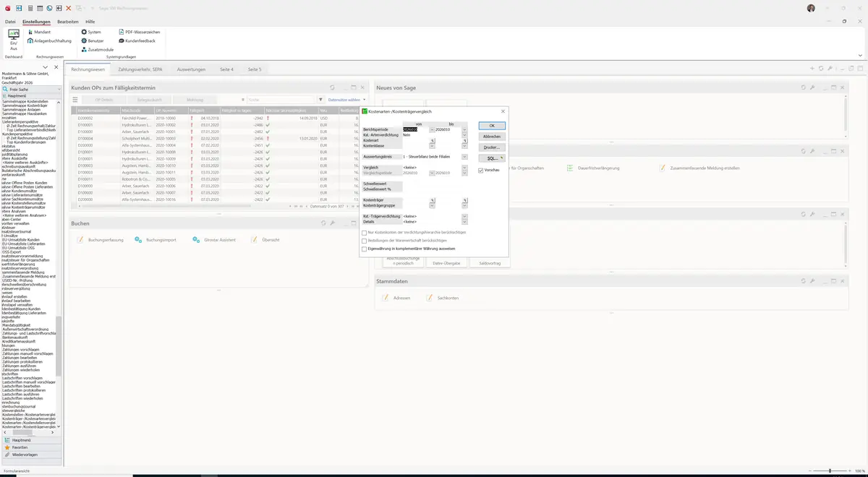Open the Details dropdown in dialog
Image resolution: width=868 pixels, height=477 pixels.
[x=464, y=221]
